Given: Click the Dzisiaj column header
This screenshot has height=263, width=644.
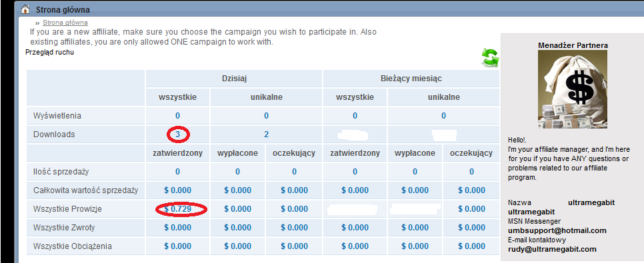Looking at the screenshot, I should pyautogui.click(x=234, y=79).
